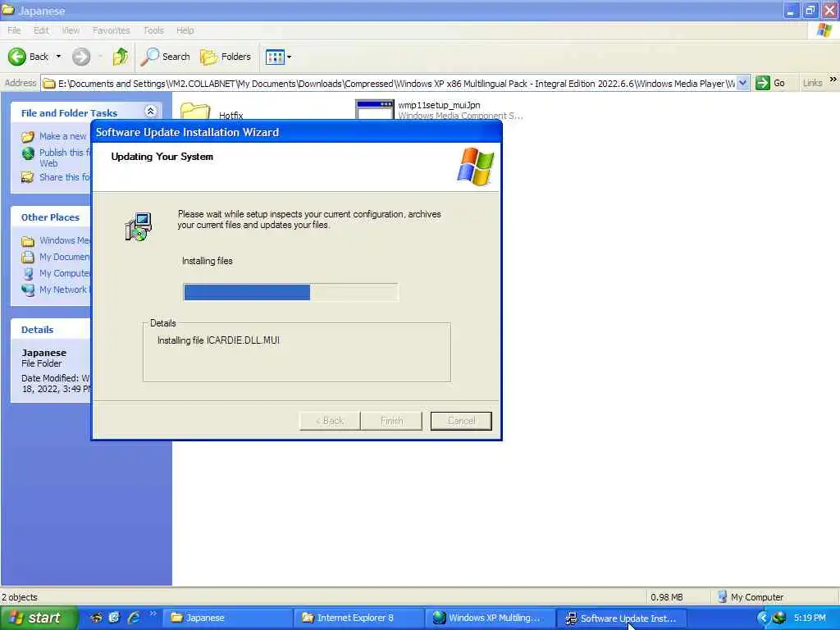
Task: Toggle the Folders pane button
Action: coord(226,57)
